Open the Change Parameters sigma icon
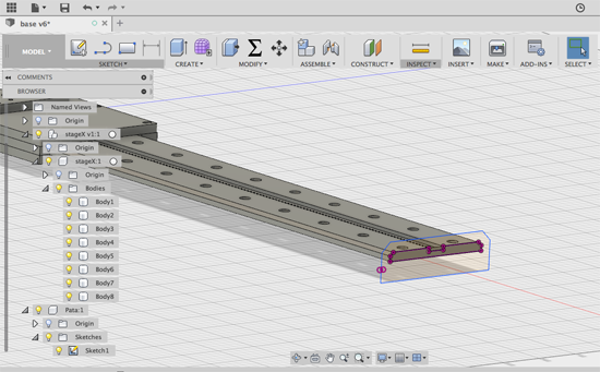The image size is (600, 372). [x=254, y=48]
